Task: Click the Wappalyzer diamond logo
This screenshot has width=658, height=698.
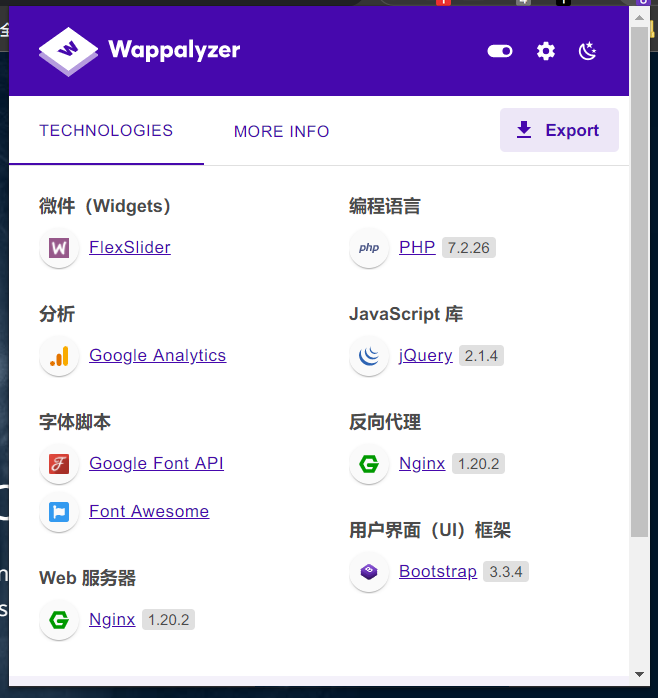Action: (x=68, y=52)
